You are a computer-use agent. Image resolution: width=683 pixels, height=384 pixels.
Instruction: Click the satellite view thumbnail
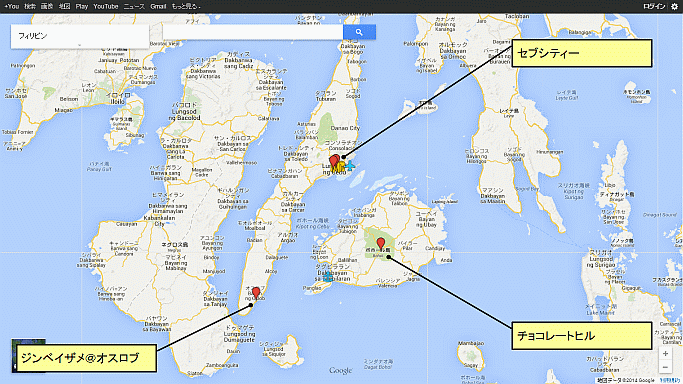(x=29, y=342)
